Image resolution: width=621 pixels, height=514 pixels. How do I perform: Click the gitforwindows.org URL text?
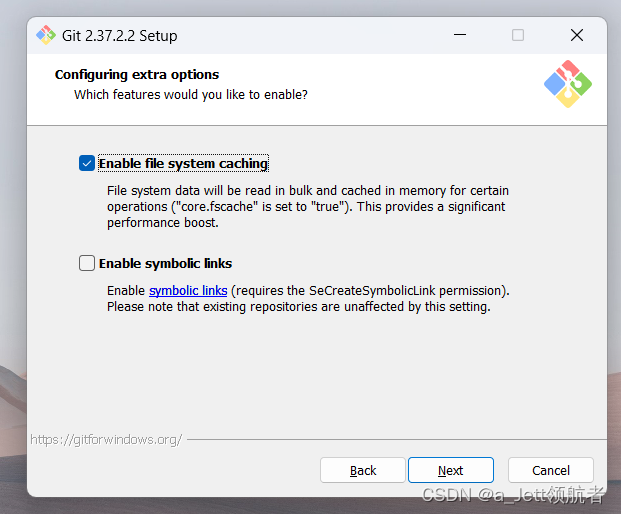tap(106, 440)
